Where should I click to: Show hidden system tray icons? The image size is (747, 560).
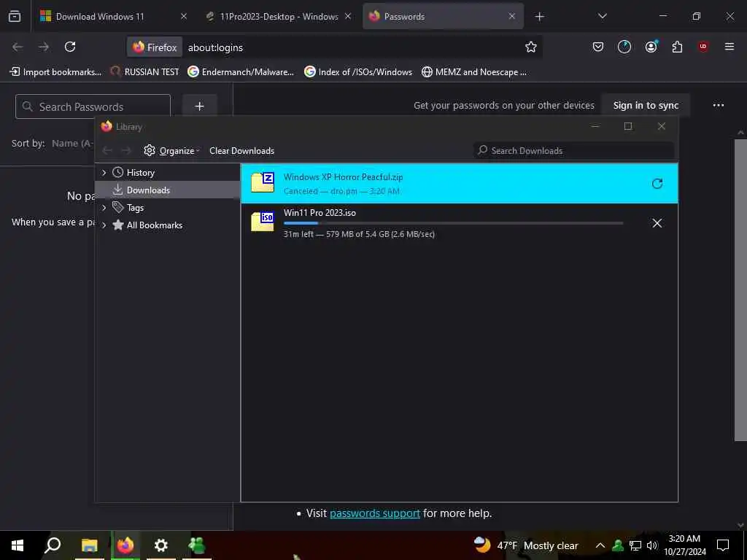pyautogui.click(x=600, y=545)
